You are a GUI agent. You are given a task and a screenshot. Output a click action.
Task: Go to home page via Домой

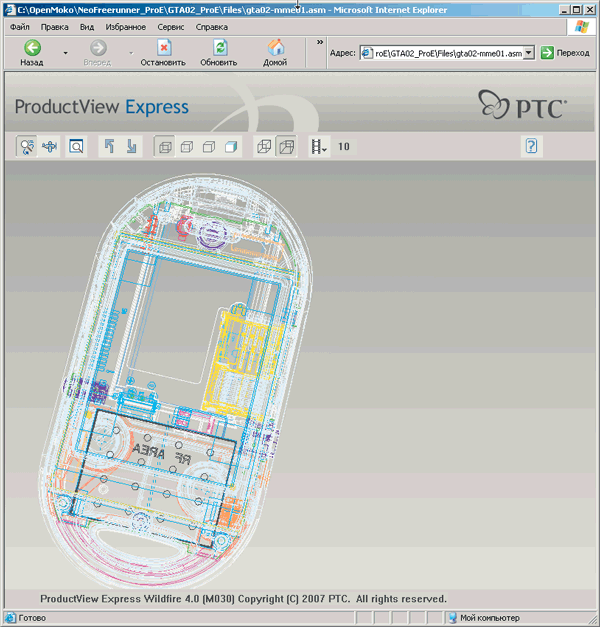click(x=275, y=53)
